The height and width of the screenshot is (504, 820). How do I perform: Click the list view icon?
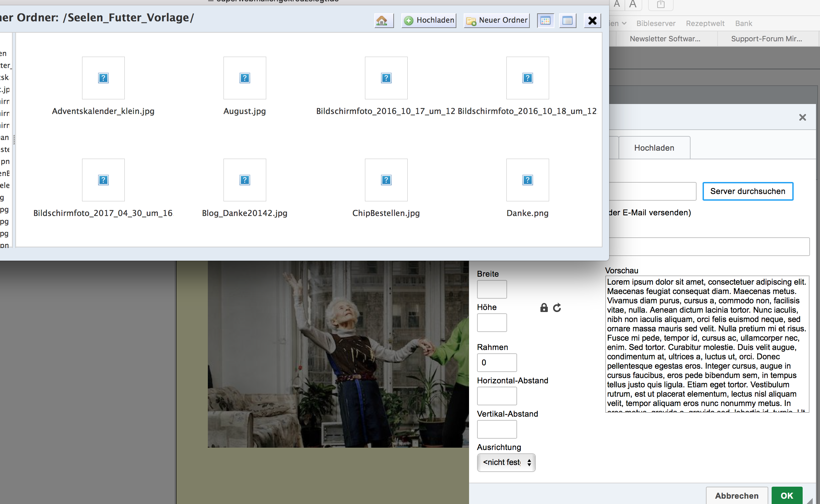coord(567,20)
